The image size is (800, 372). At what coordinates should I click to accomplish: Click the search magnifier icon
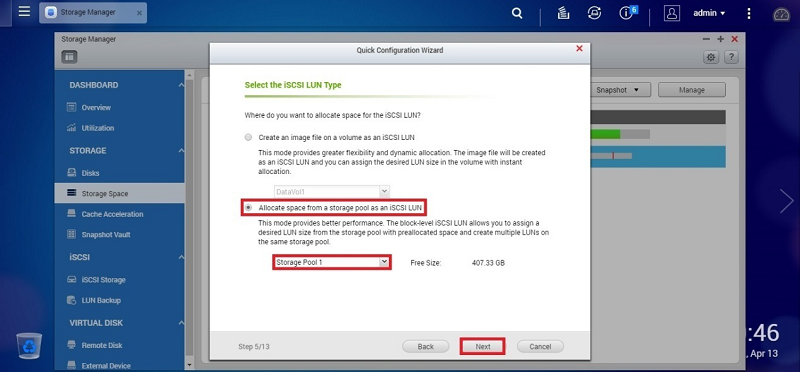(517, 14)
